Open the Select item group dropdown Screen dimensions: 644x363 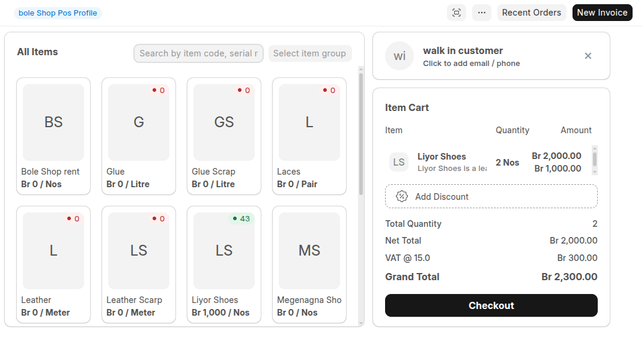tap(310, 53)
